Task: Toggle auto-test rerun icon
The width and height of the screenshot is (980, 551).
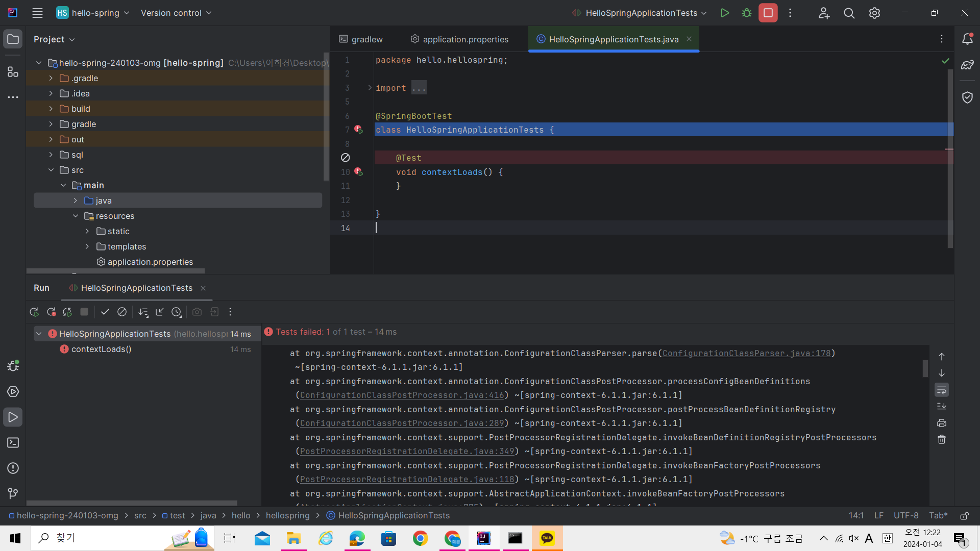Action: (67, 312)
